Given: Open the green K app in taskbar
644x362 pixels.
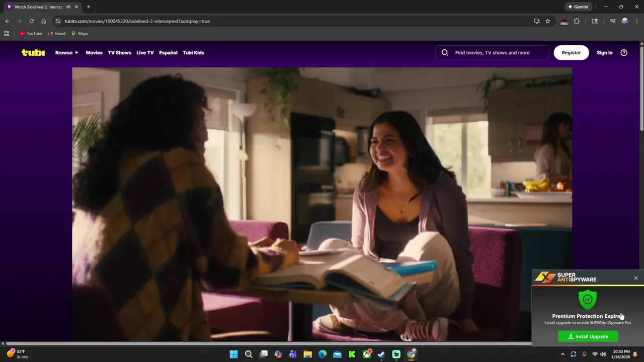Looking at the screenshot, I should pyautogui.click(x=352, y=354).
